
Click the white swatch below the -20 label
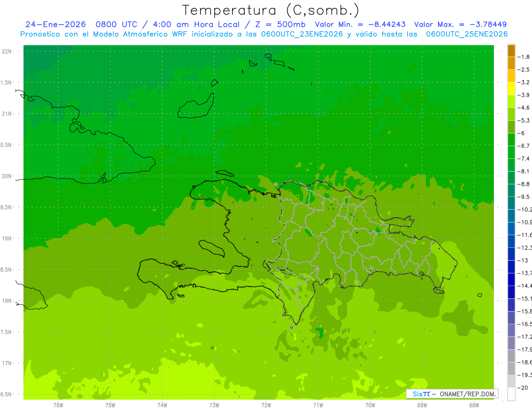[x=511, y=394]
